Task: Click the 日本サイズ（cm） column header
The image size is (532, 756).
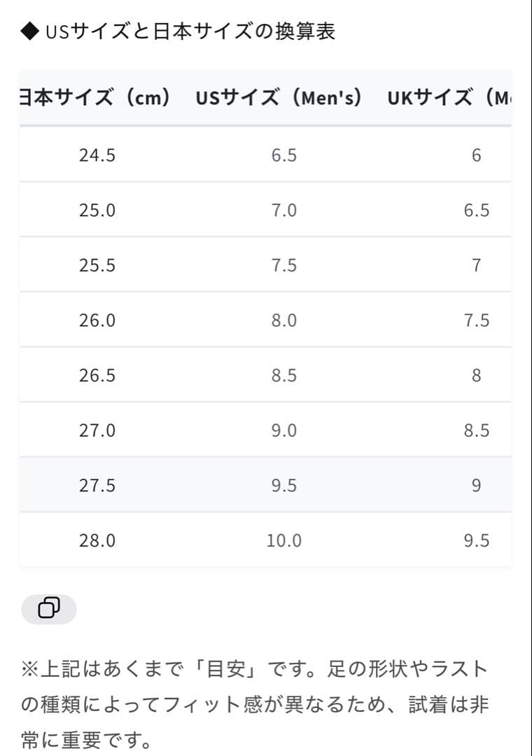Action: coord(96,98)
